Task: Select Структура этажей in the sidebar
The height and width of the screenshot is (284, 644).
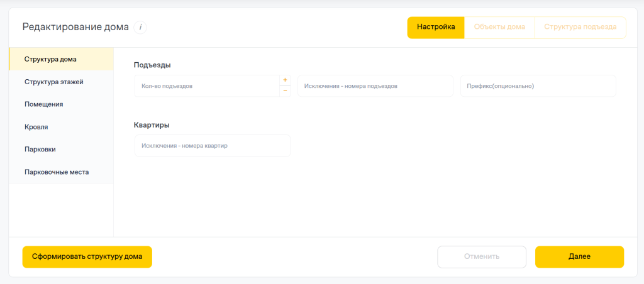Action: tap(61, 82)
